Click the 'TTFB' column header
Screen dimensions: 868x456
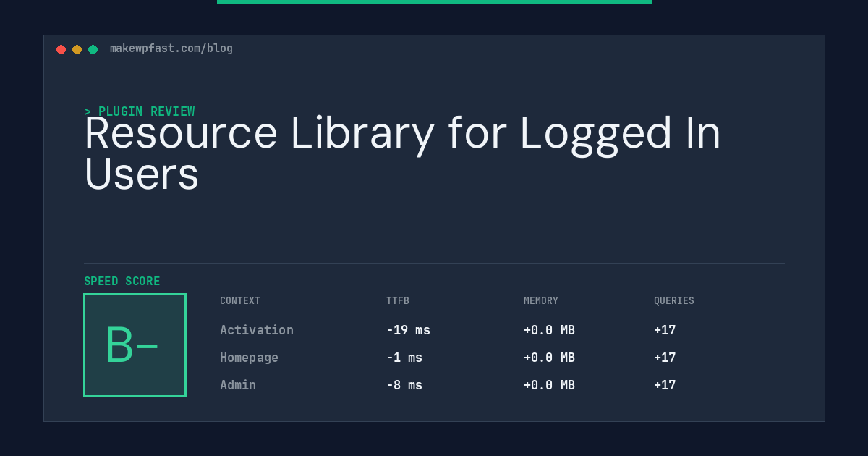398,301
